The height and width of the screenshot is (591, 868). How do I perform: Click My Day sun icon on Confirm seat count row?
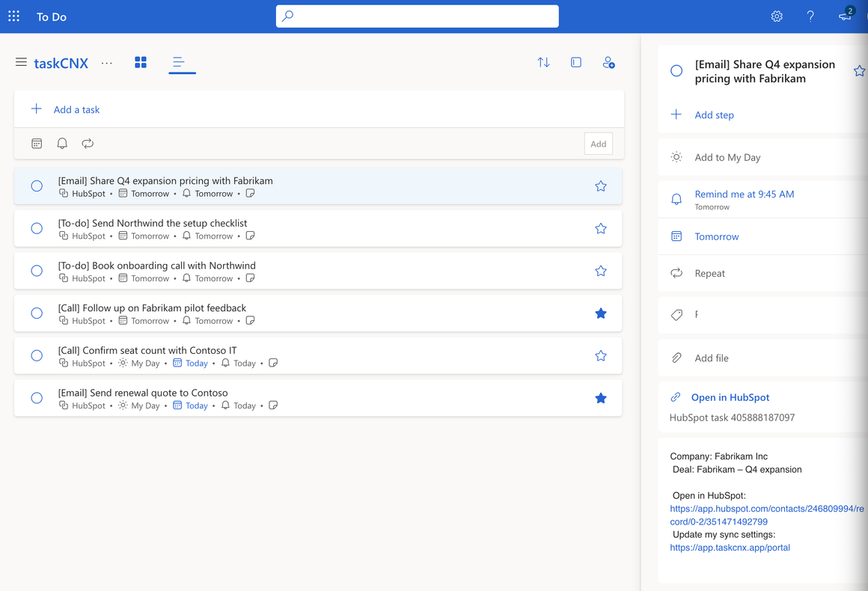tap(123, 363)
